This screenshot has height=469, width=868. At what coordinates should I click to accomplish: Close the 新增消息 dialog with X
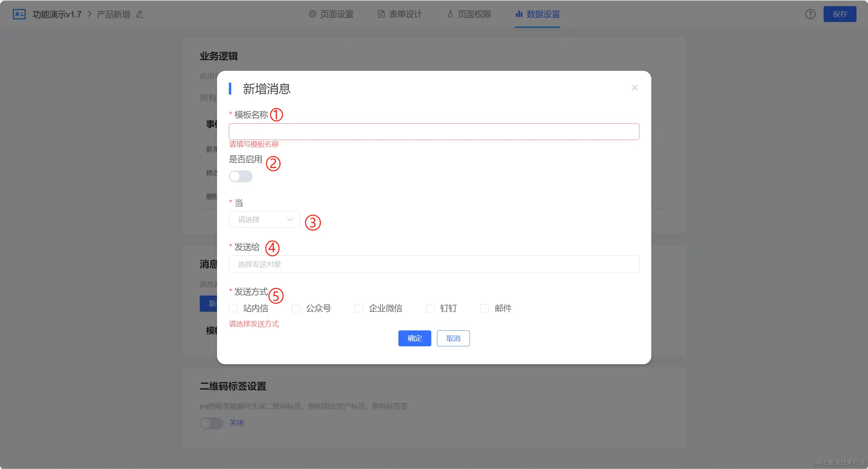(635, 88)
